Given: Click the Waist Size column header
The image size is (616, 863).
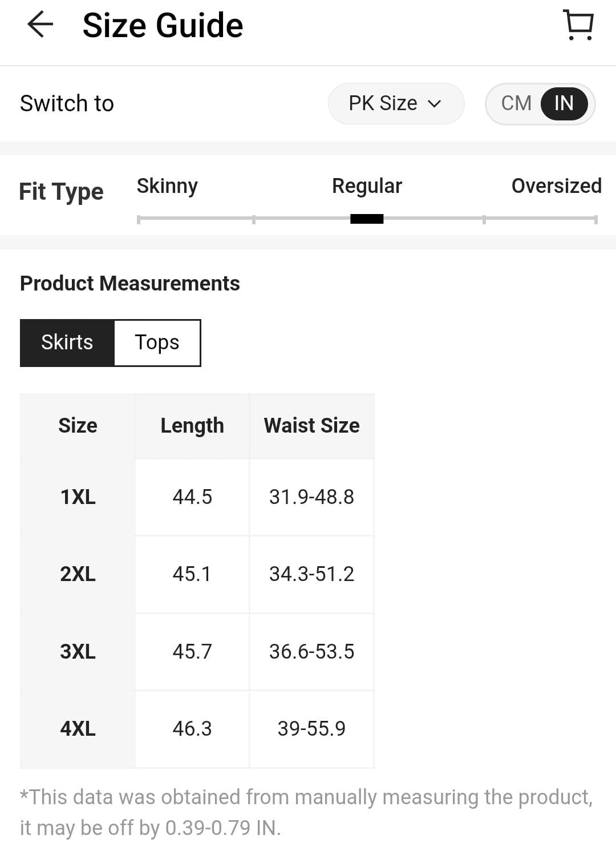Looking at the screenshot, I should (312, 426).
